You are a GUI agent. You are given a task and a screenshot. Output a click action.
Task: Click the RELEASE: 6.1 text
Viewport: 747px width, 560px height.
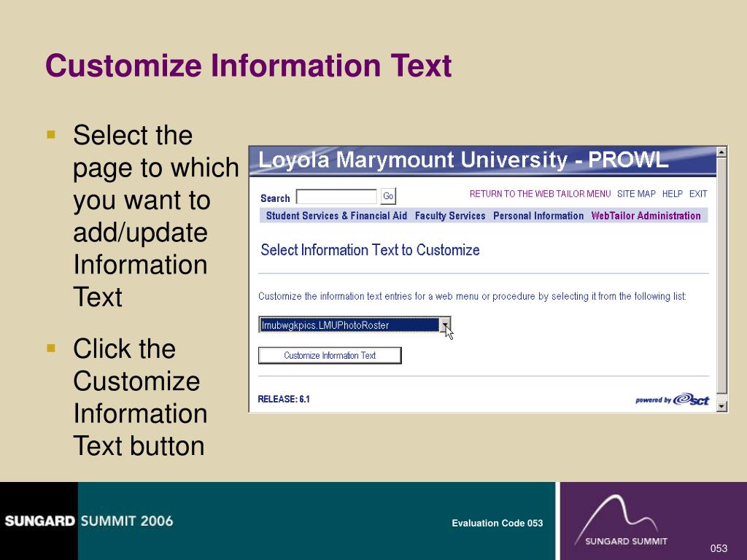[x=284, y=399]
